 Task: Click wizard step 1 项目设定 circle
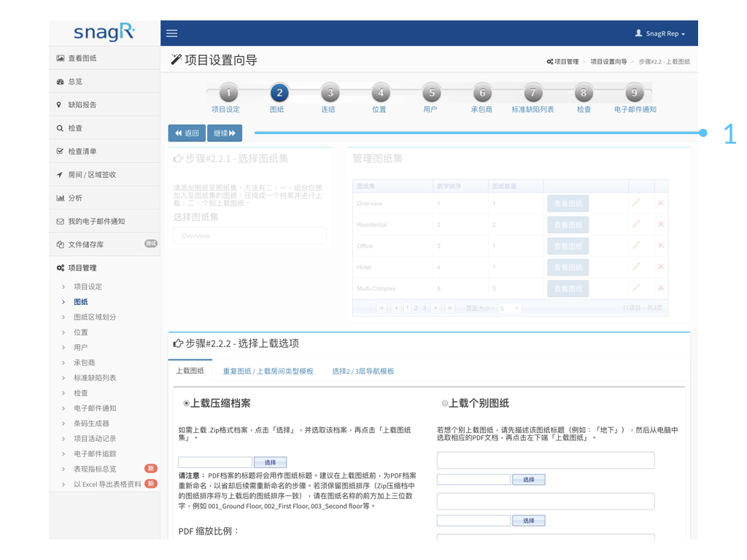pyautogui.click(x=228, y=93)
